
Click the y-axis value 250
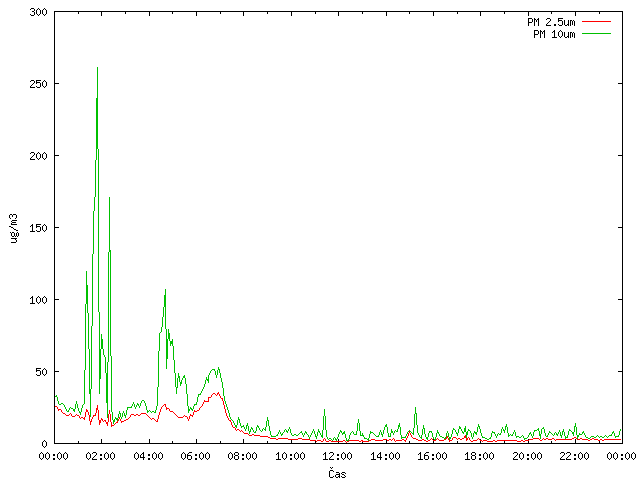[x=38, y=84]
